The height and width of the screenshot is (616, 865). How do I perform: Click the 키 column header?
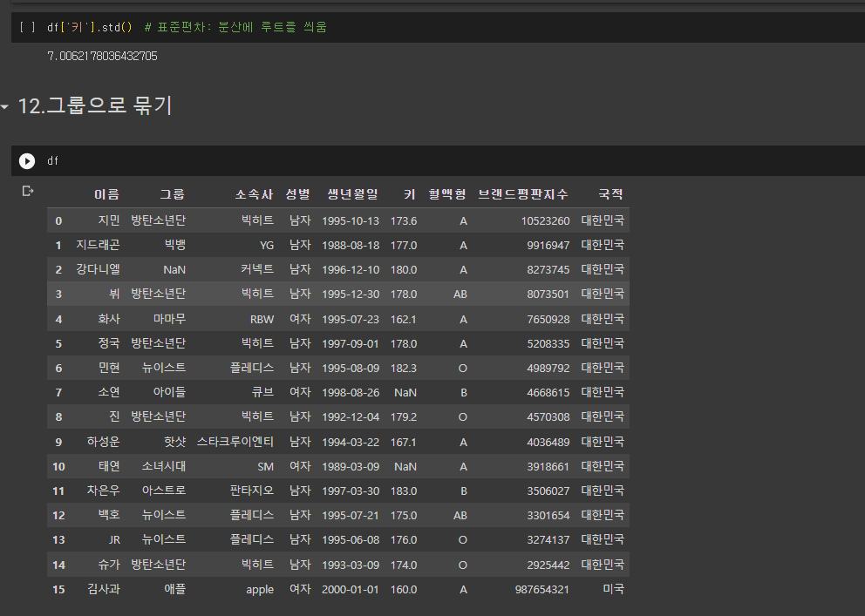tap(409, 194)
